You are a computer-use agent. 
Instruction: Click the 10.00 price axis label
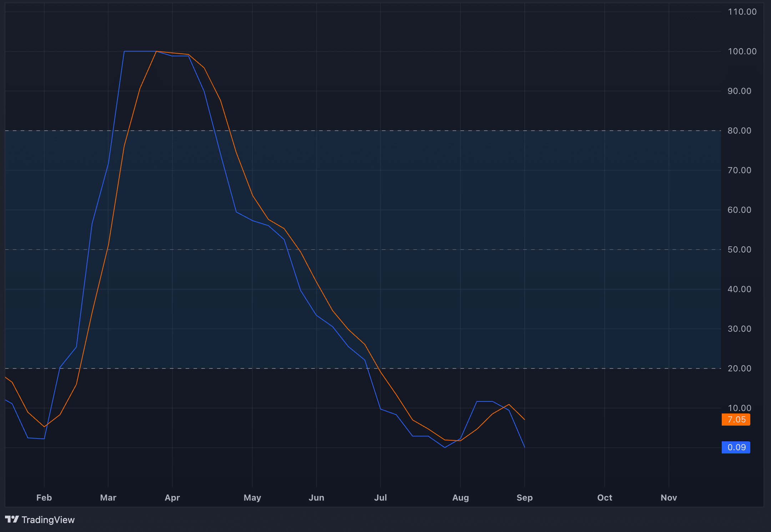coord(740,408)
